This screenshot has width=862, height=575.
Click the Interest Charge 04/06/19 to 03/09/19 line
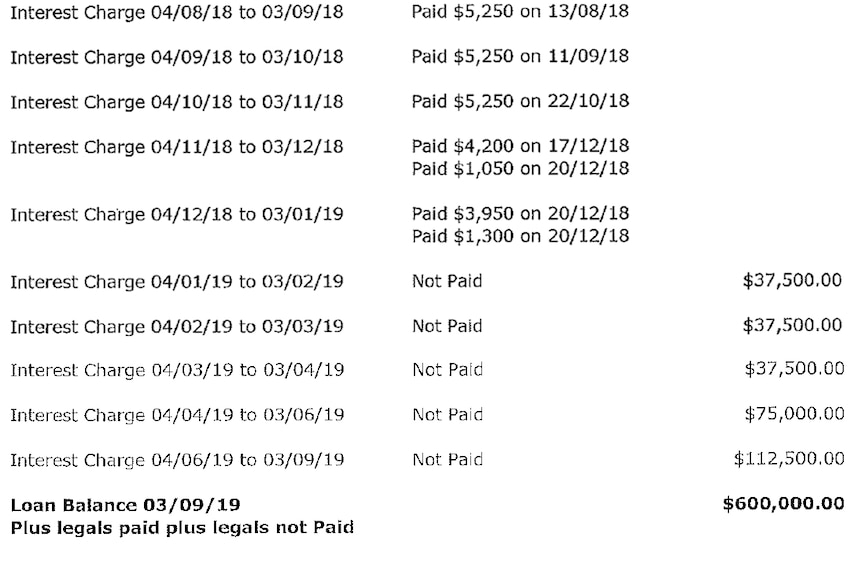pyautogui.click(x=177, y=461)
